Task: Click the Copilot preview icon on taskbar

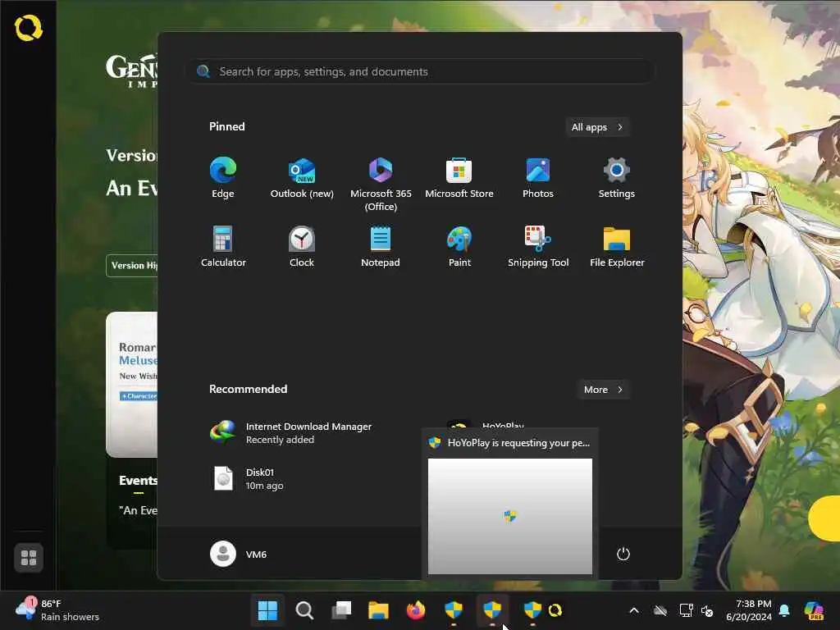Action: coord(815,610)
